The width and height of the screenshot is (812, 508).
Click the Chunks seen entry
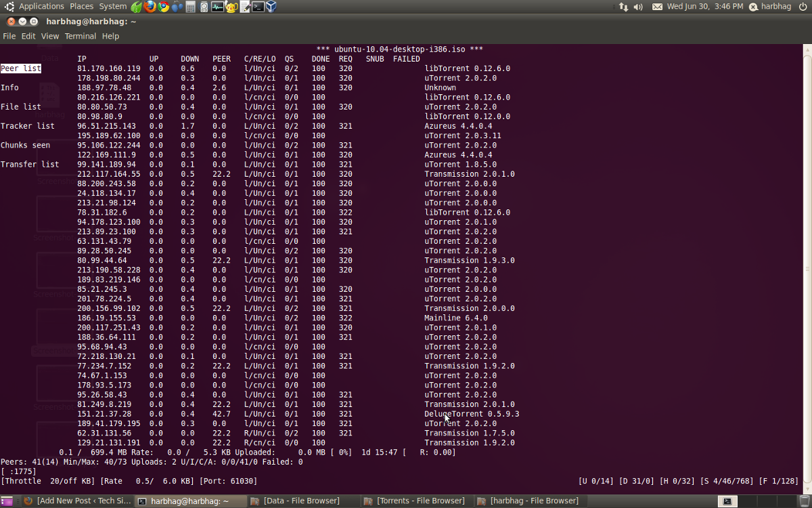click(x=25, y=145)
